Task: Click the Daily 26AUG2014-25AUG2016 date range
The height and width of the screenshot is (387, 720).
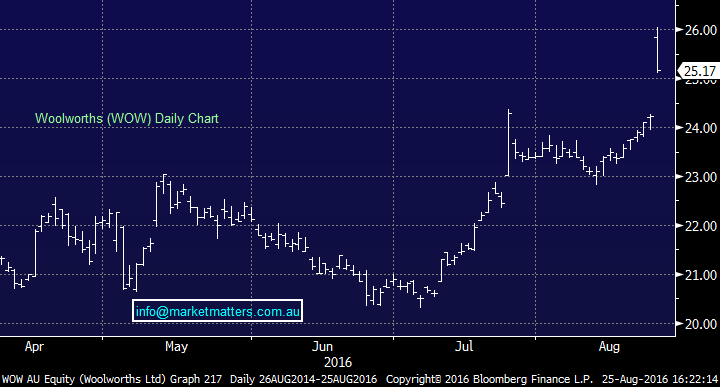Action: tap(303, 379)
